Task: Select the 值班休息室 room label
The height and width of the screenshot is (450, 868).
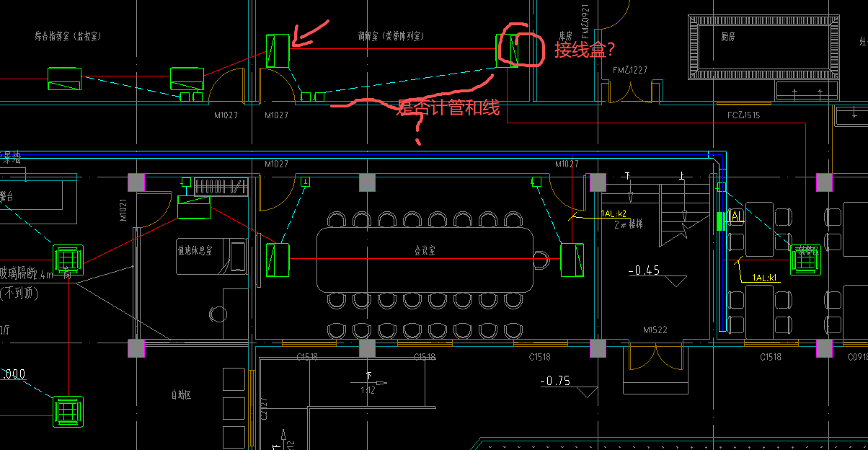Action: (x=195, y=251)
